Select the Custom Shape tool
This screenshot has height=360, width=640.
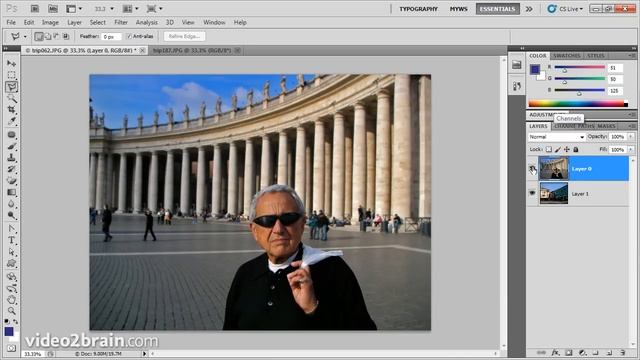click(x=11, y=263)
